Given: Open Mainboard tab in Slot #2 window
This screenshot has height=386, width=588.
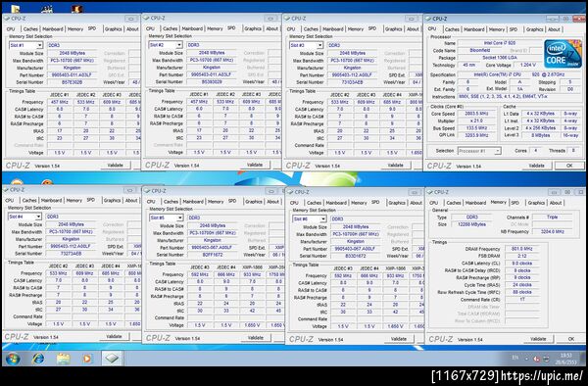Looking at the screenshot, I should point(192,28).
